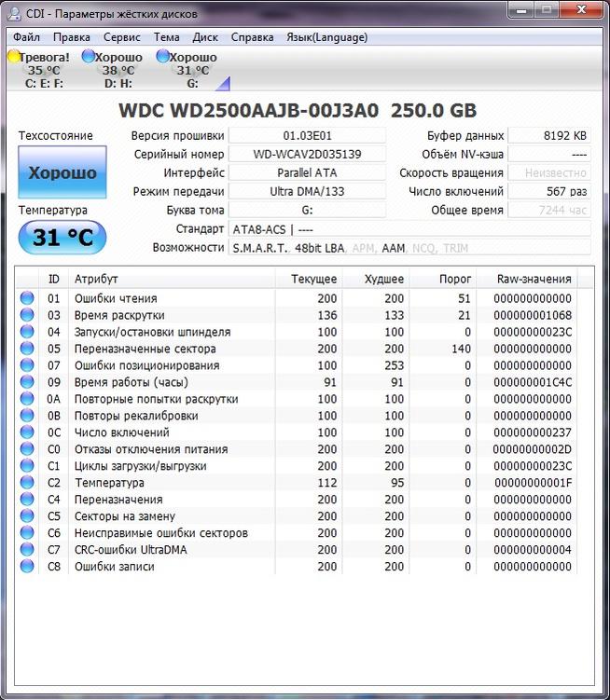
Task: Click status orb of 0C Число включений row
Action: [x=27, y=432]
